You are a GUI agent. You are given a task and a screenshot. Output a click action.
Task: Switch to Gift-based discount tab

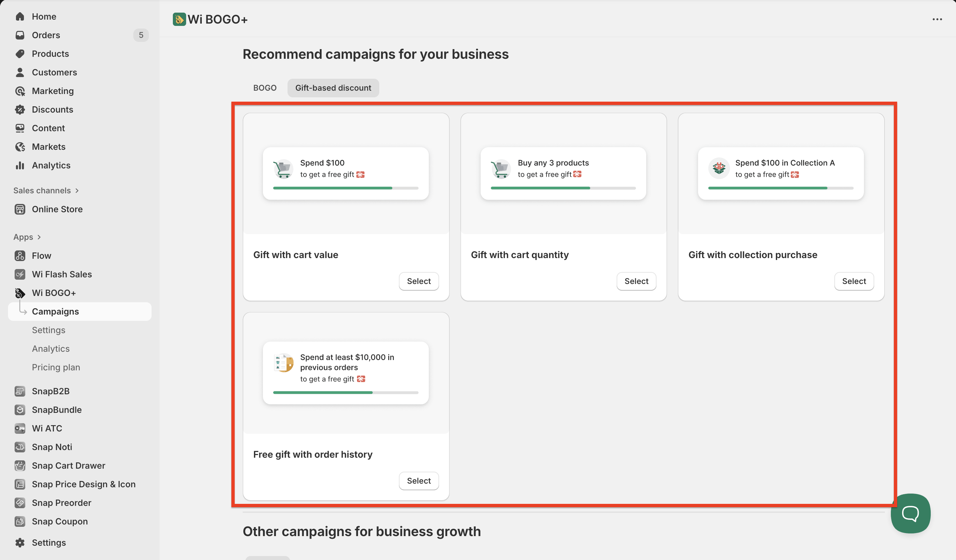[333, 88]
